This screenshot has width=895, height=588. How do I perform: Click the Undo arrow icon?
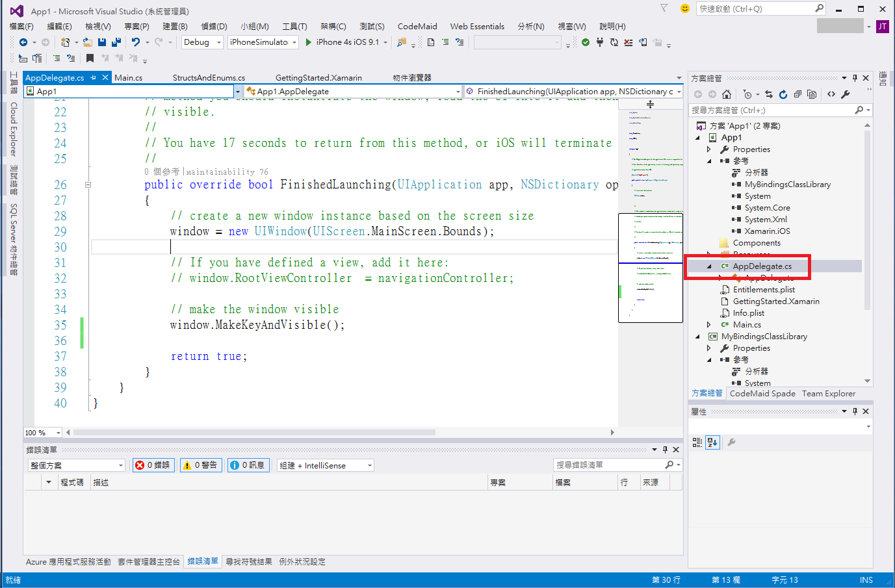[x=135, y=42]
